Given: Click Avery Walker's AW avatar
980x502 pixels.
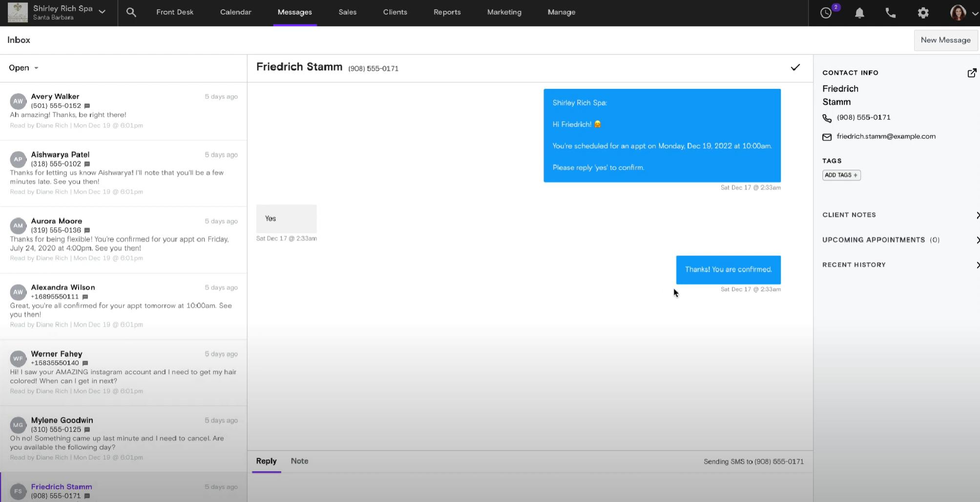Looking at the screenshot, I should (18, 101).
